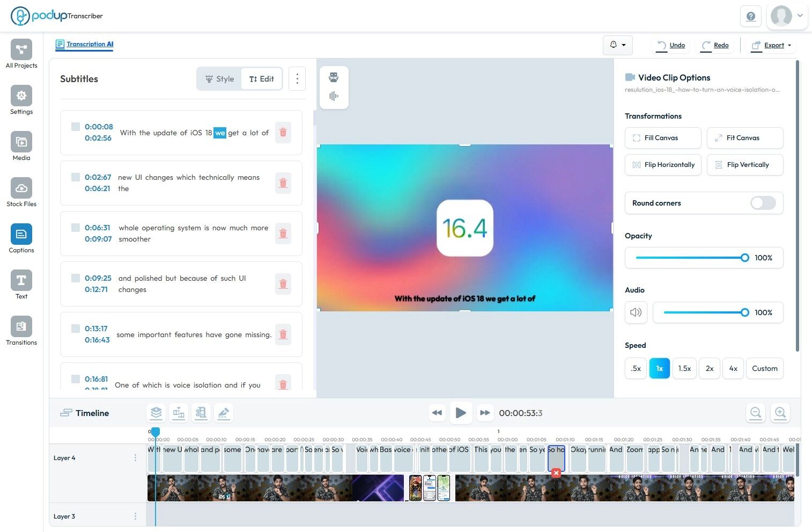
Task: Open the Transitions panel
Action: pyautogui.click(x=21, y=331)
